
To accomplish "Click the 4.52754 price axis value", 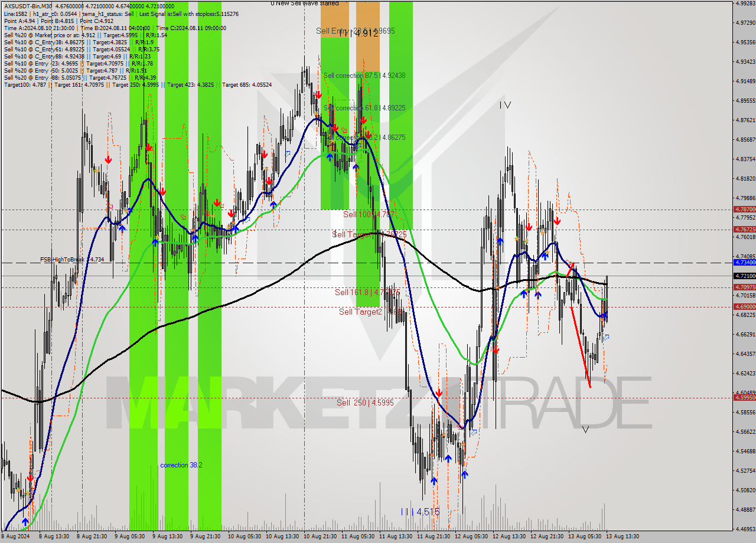I will [x=745, y=470].
